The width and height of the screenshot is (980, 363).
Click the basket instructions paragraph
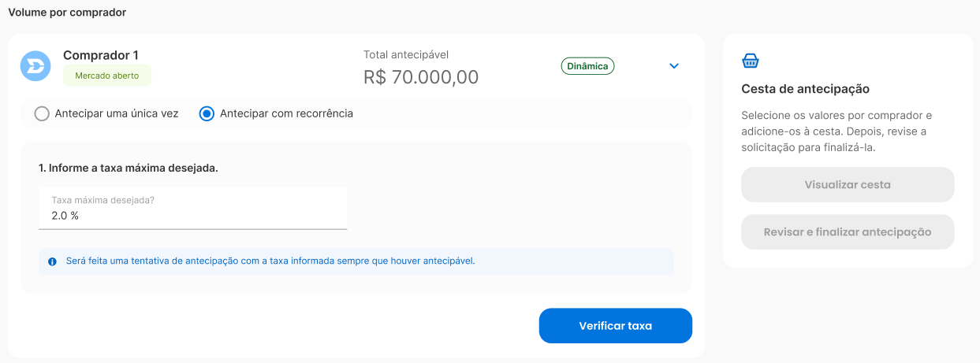coord(837,131)
